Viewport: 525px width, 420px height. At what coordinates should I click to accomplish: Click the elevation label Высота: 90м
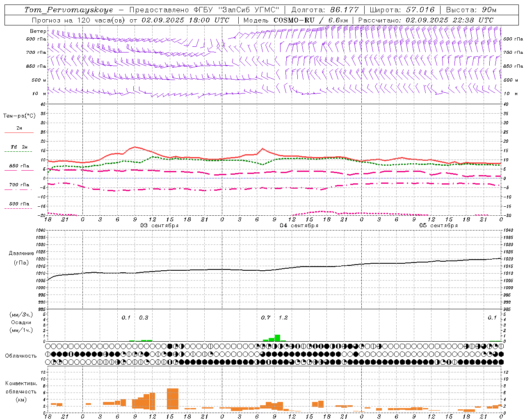coord(471,10)
